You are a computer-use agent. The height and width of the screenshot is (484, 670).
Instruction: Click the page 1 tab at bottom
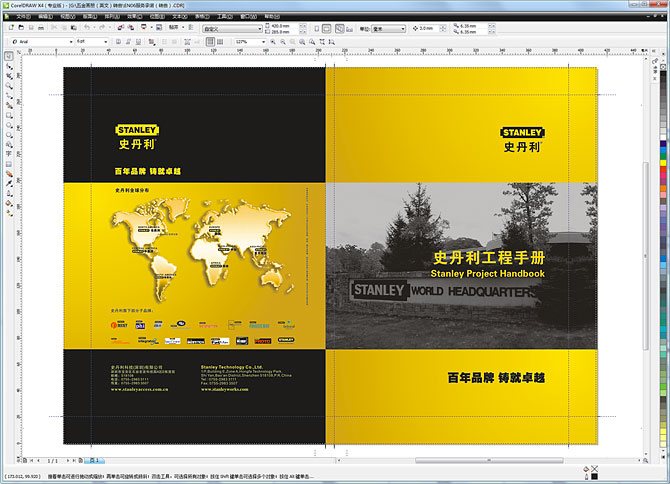click(x=95, y=459)
